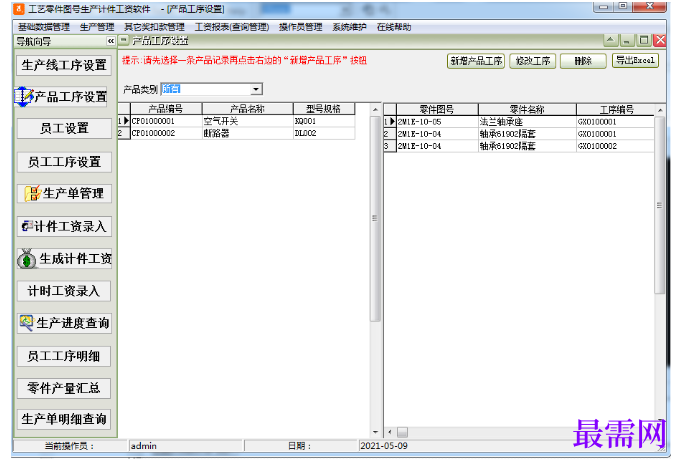Click the DL002 model cell

pos(324,133)
